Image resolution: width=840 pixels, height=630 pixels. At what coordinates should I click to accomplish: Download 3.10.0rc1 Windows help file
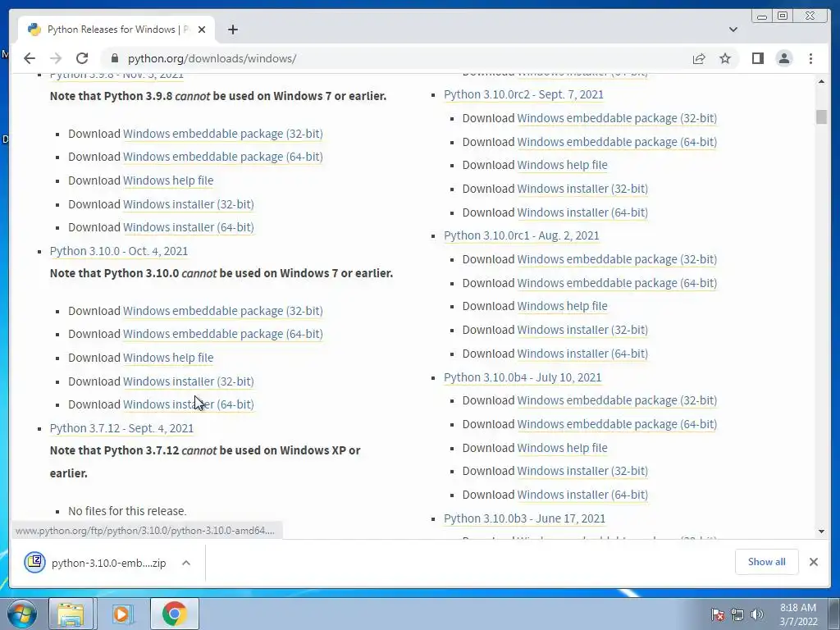pyautogui.click(x=562, y=306)
